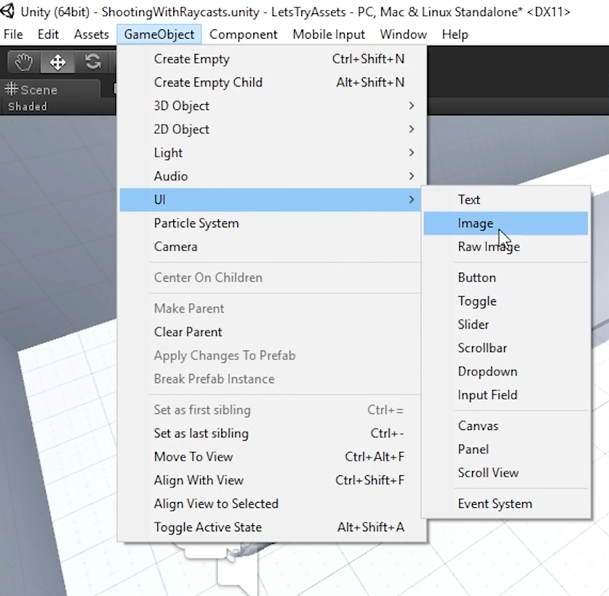This screenshot has height=596, width=609.
Task: Add a Raw Image UI element
Action: [488, 247]
